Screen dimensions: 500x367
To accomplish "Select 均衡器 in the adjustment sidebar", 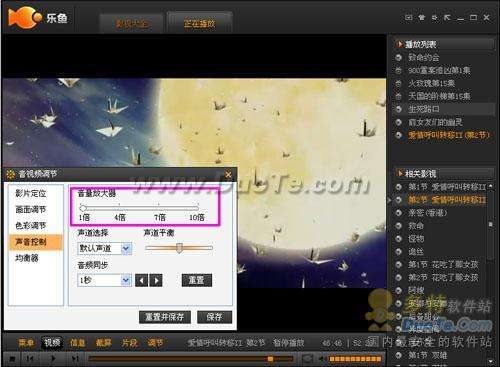I will click(x=27, y=258).
